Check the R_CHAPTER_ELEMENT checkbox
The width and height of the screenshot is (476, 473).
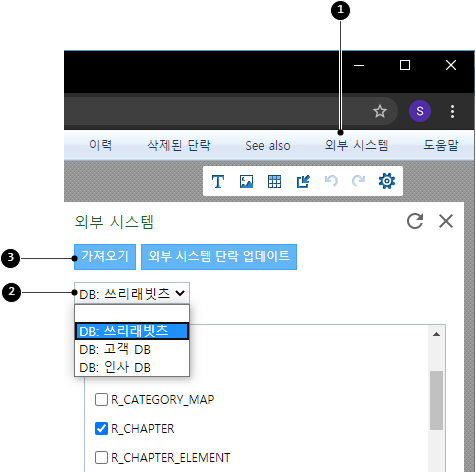[x=101, y=457]
